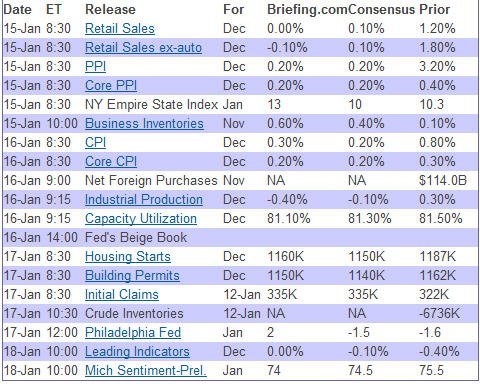Image resolution: width=480 pixels, height=384 pixels.
Task: Select the NY Empire State Index row
Action: (x=240, y=105)
